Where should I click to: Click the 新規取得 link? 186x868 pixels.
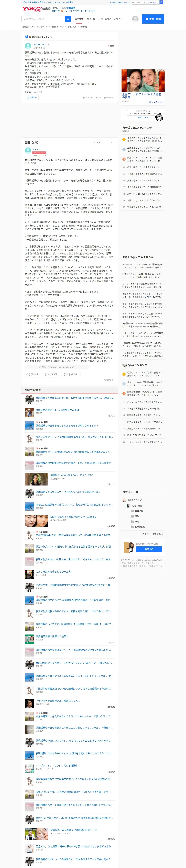[71, 8]
